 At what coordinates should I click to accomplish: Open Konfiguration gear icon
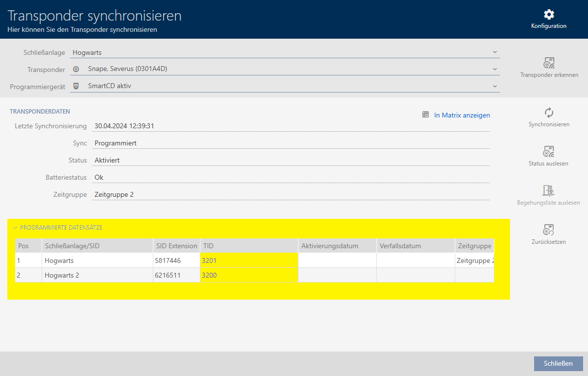click(549, 14)
